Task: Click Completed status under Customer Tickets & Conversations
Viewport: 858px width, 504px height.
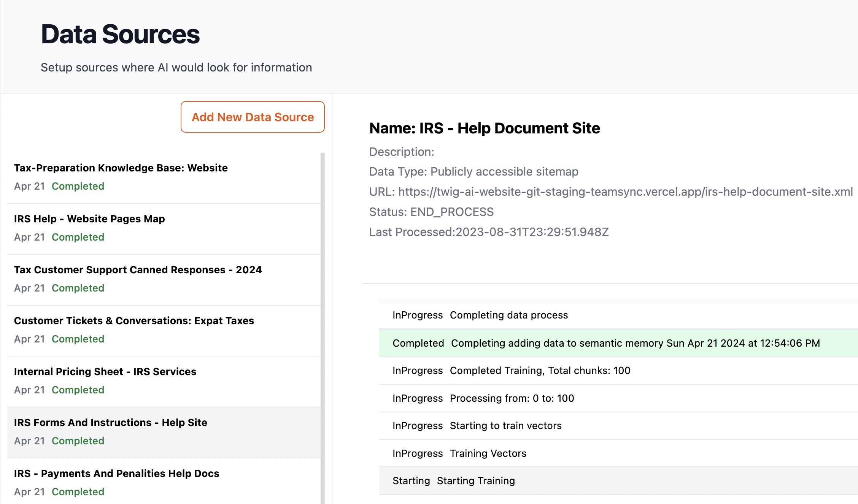Action: pos(78,339)
